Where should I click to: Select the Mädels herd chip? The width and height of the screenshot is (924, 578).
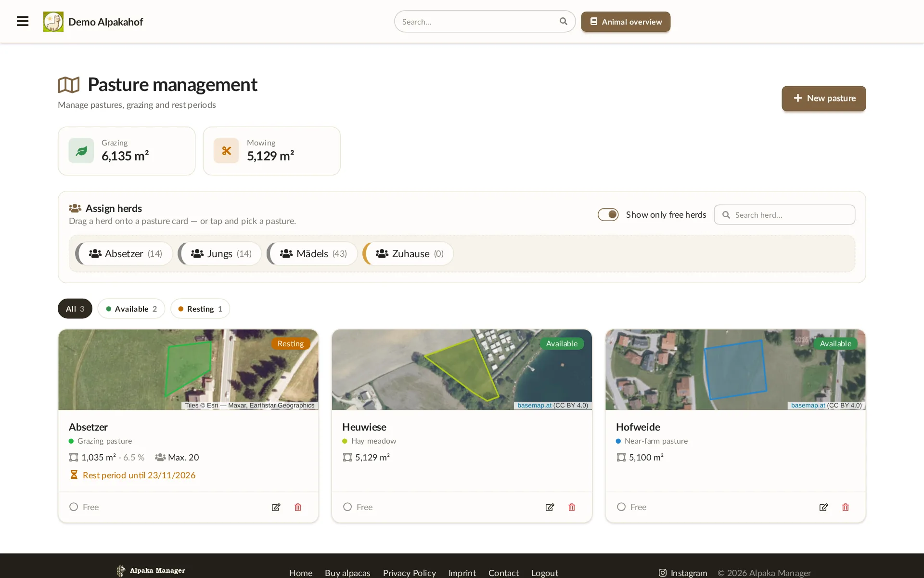coord(312,253)
